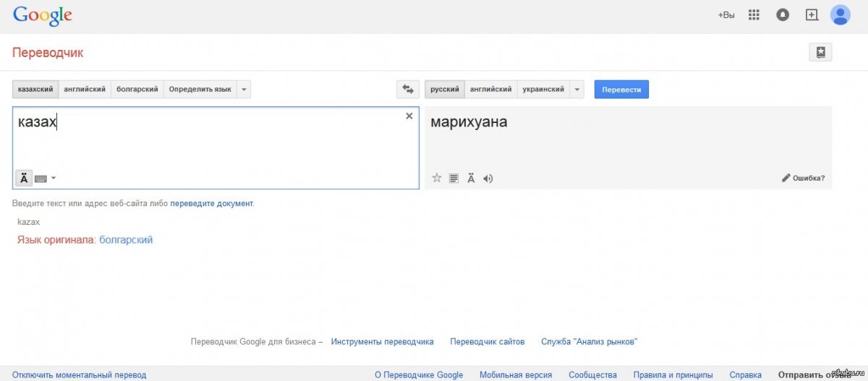
Task: Open Справка footer link
Action: (746, 374)
